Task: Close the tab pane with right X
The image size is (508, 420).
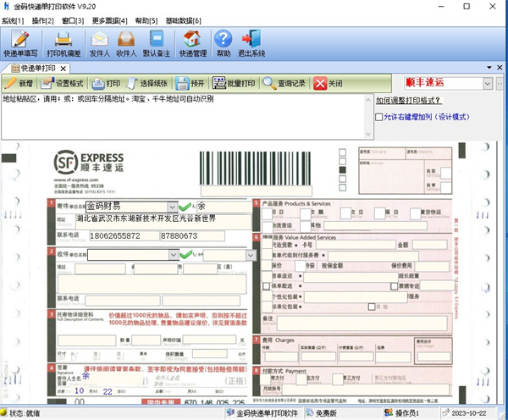Action: (x=500, y=68)
